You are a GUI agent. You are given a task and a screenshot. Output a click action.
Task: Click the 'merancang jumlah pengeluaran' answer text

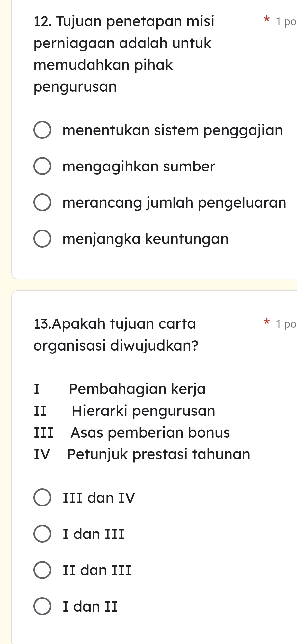pyautogui.click(x=174, y=203)
